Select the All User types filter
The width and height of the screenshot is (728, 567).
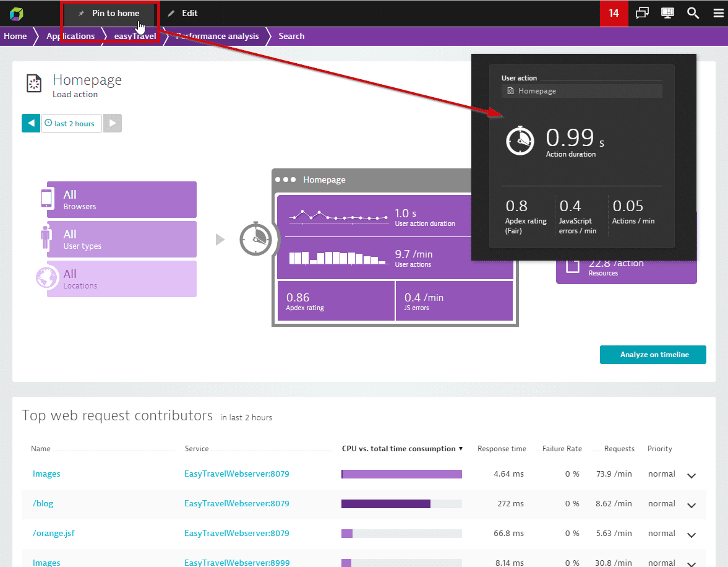[x=122, y=239]
